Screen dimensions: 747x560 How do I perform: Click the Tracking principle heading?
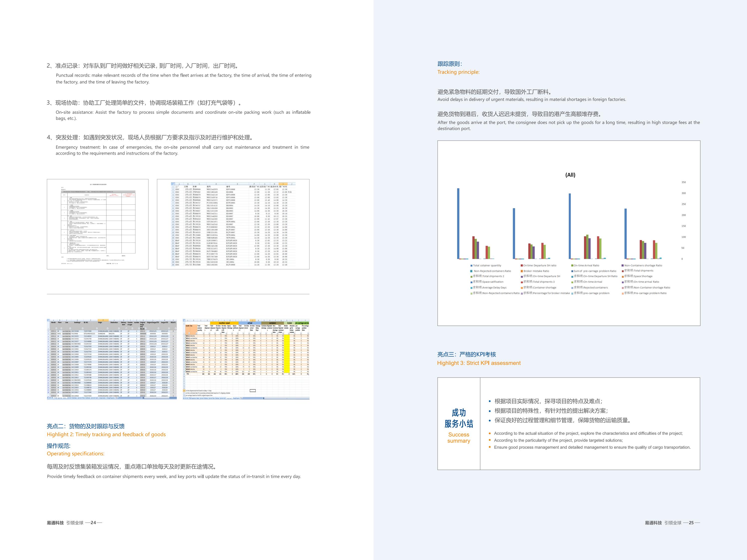(458, 72)
